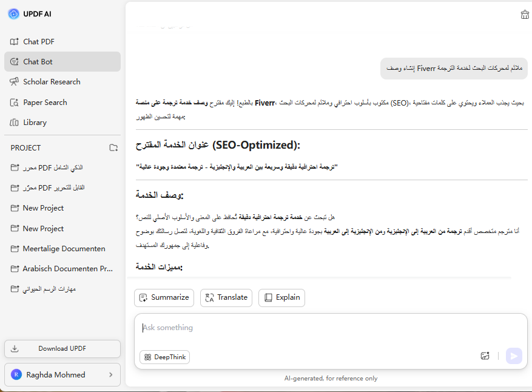
Task: Click the Chat Bot face icon
Action: pyautogui.click(x=14, y=62)
